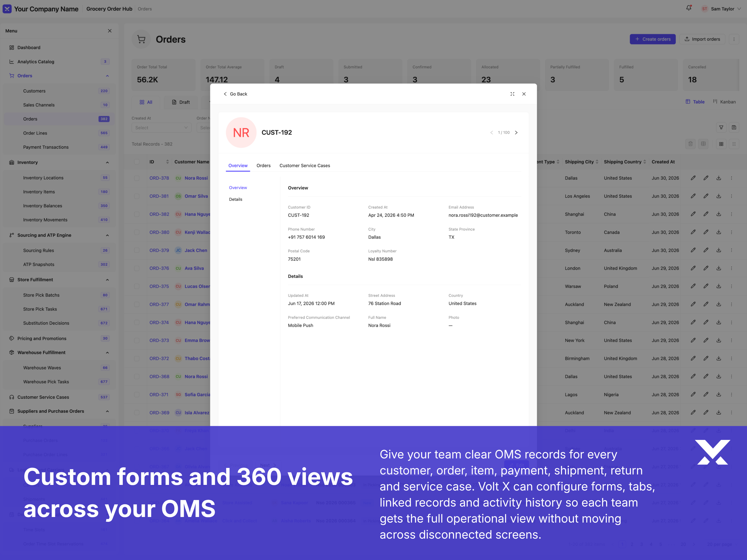This screenshot has height=560, width=747.
Task: Switch to the modal Orders tab
Action: click(263, 166)
